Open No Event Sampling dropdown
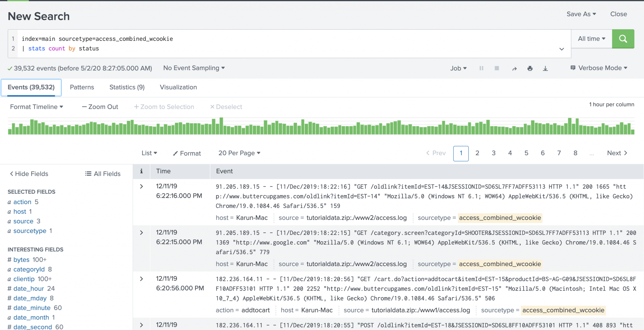This screenshot has height=330, width=644. [194, 68]
